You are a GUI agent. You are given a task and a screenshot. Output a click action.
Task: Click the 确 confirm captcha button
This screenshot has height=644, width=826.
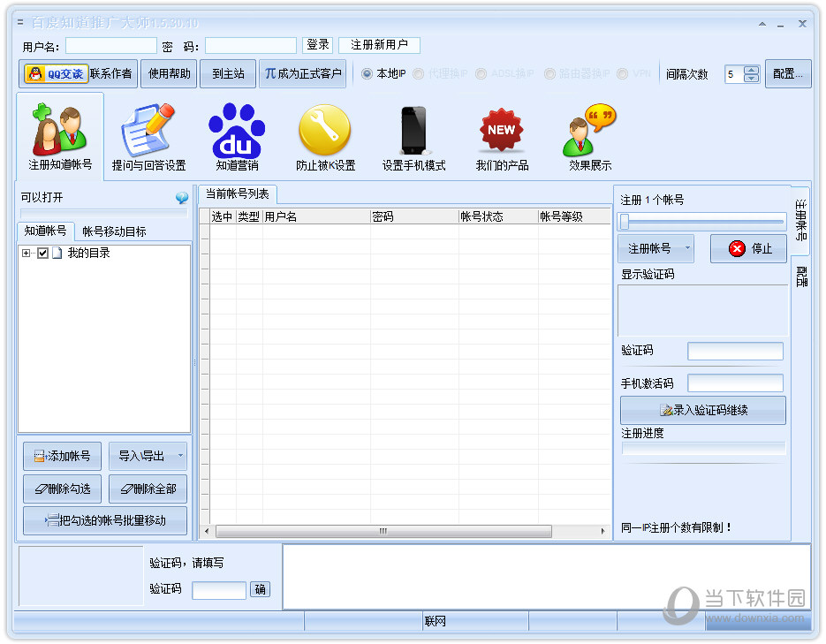click(261, 589)
